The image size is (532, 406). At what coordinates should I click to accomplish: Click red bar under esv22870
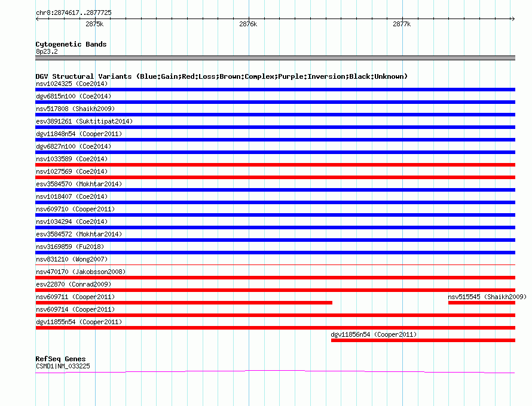(x=275, y=290)
